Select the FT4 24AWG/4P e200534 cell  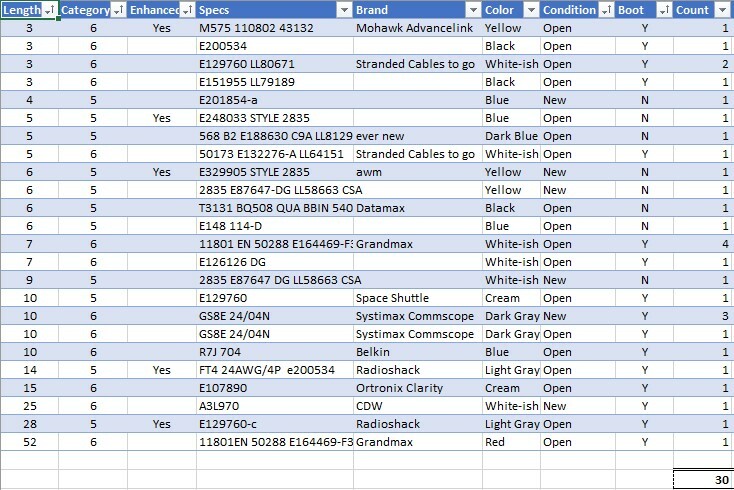(x=275, y=370)
